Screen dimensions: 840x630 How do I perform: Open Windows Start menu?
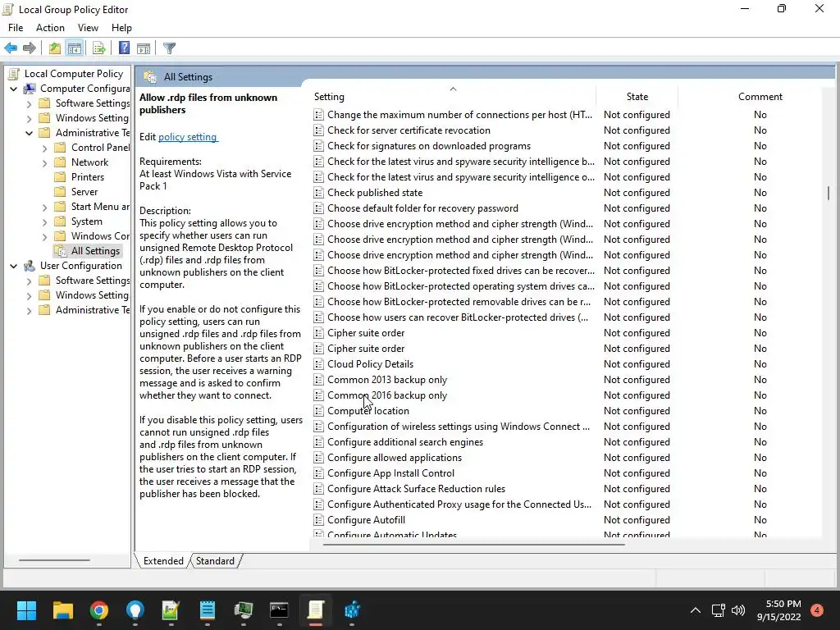tap(26, 610)
